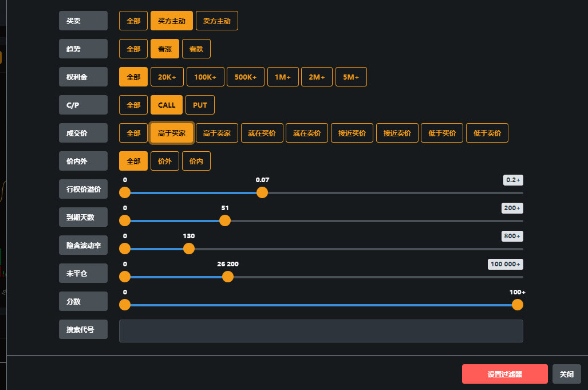Select 全部 in the C/P row
This screenshot has width=588, height=390.
pyautogui.click(x=133, y=105)
